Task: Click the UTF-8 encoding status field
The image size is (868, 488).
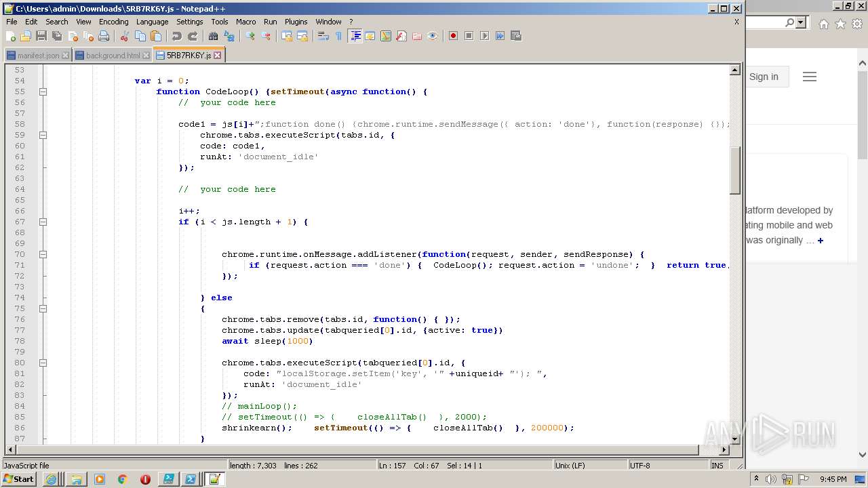Action: pyautogui.click(x=668, y=466)
